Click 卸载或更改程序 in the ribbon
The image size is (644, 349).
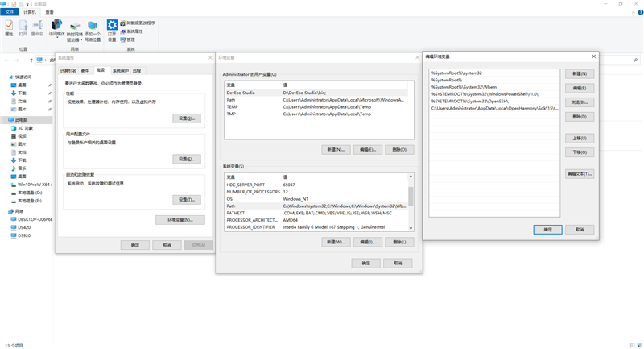[x=138, y=23]
